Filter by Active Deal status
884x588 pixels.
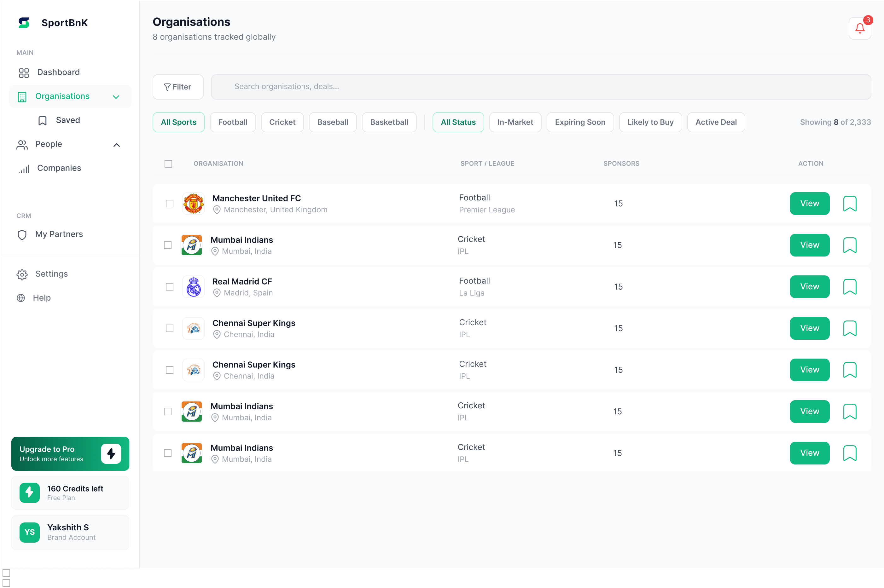716,122
